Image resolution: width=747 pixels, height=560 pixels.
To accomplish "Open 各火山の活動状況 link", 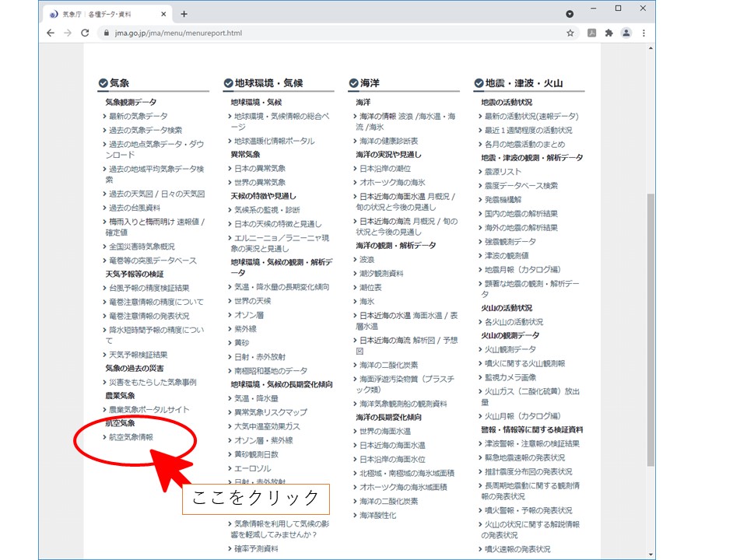I will tap(514, 322).
